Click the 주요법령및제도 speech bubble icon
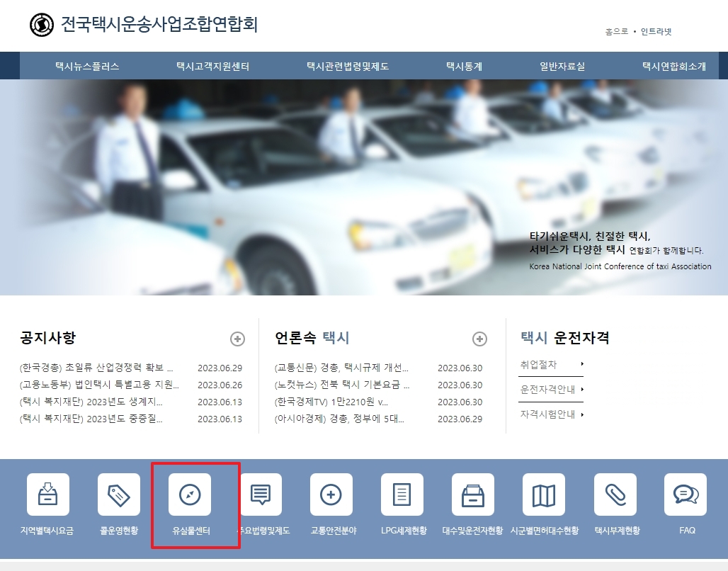 coord(261,494)
